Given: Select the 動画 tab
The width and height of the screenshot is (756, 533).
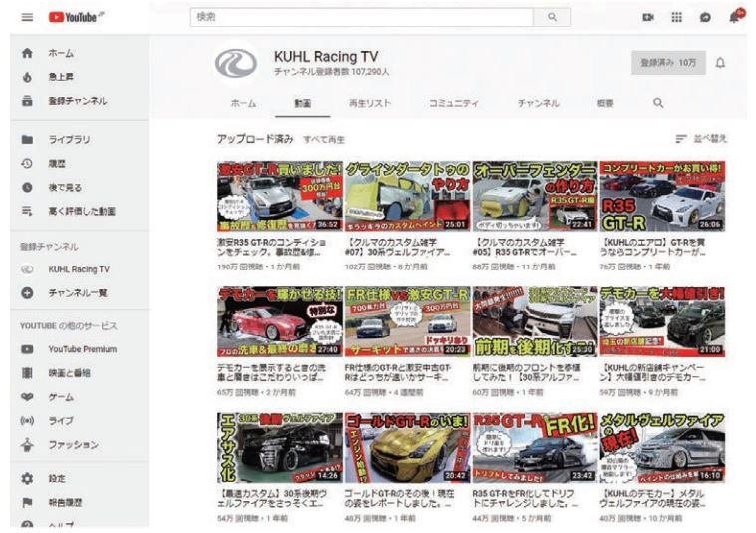Looking at the screenshot, I should [303, 103].
